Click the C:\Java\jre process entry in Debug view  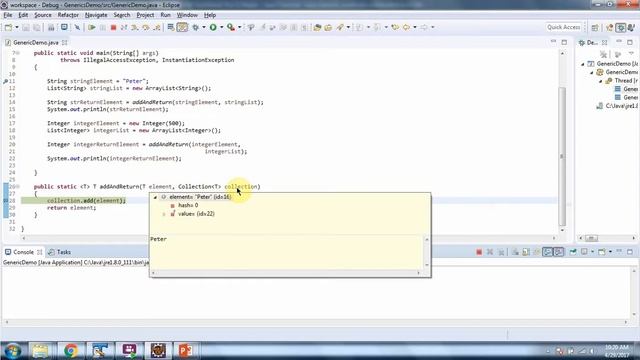click(x=618, y=106)
